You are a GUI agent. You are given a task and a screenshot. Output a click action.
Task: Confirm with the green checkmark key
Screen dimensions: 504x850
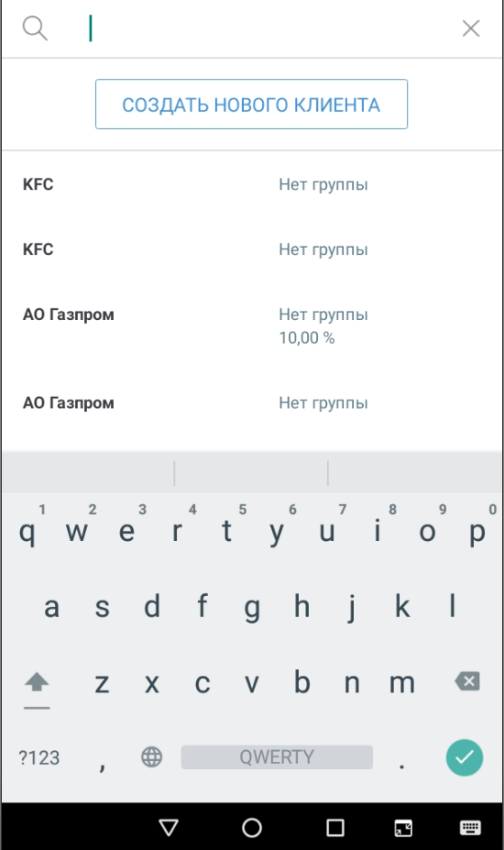click(465, 757)
